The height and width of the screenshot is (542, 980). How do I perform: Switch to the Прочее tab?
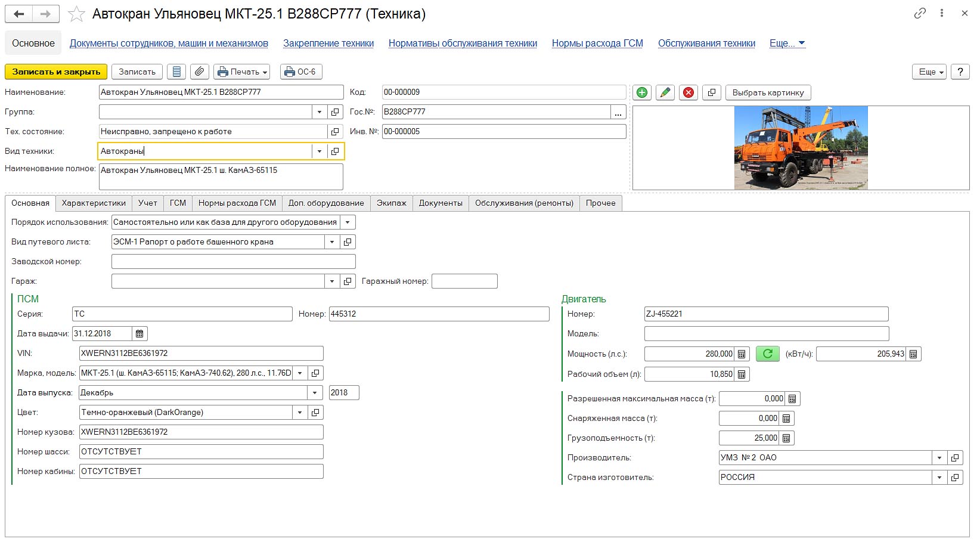[x=601, y=203]
